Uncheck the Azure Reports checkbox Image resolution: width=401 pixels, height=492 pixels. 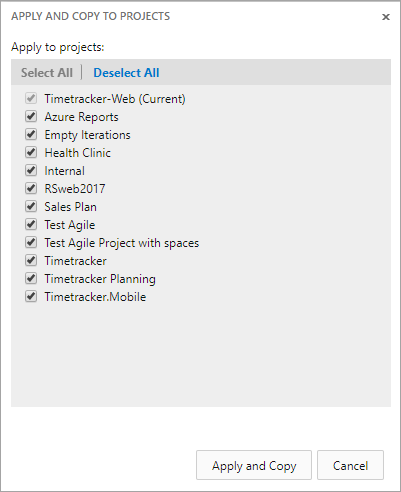coord(31,116)
